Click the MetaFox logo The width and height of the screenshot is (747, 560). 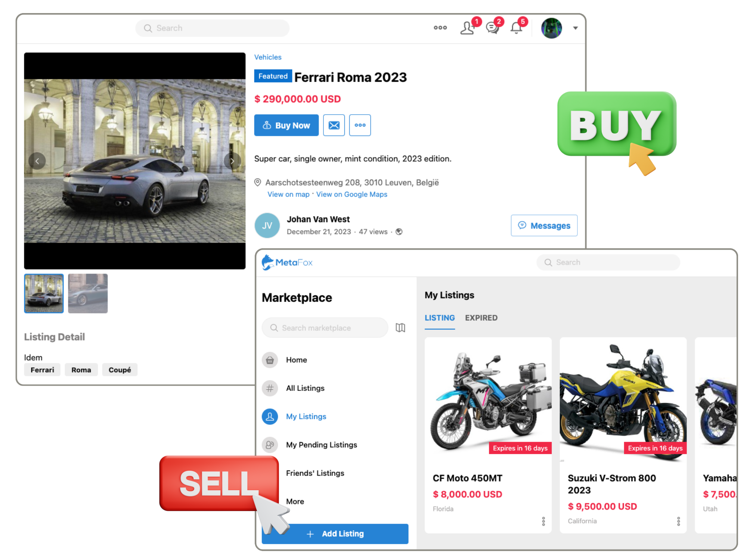pos(288,262)
